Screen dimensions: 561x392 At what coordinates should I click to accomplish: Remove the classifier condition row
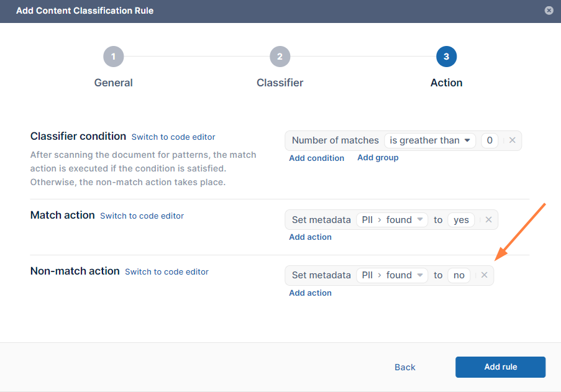pyautogui.click(x=512, y=140)
